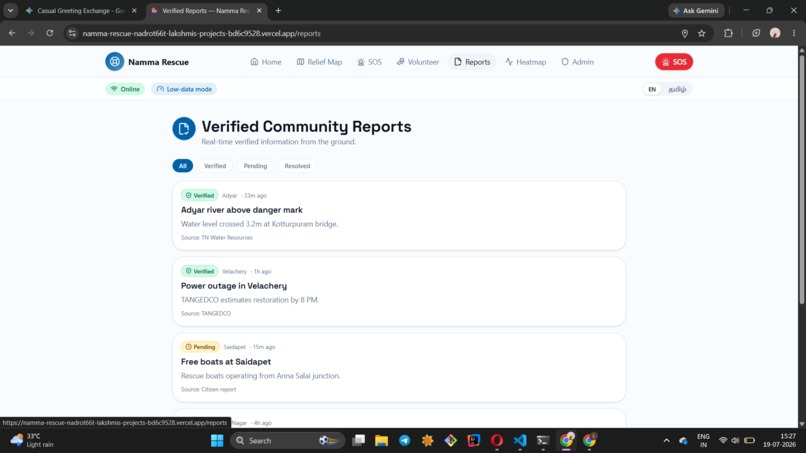Open the Volunteer page
806x453 pixels.
(x=417, y=62)
